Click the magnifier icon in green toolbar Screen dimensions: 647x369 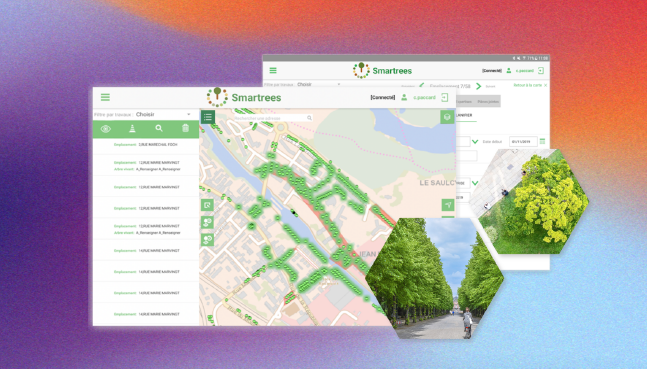click(x=159, y=128)
